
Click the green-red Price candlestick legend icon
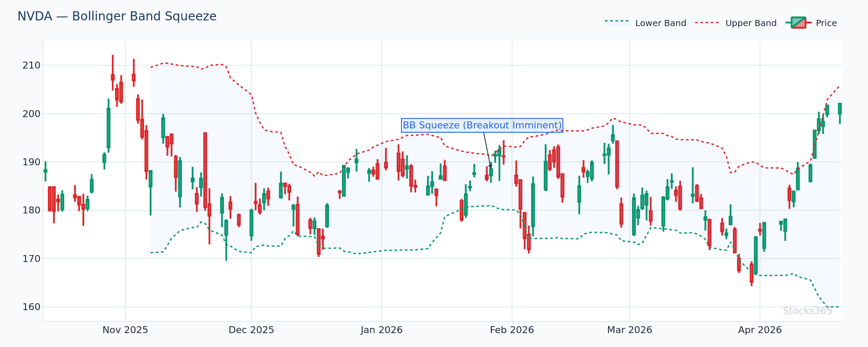coord(798,23)
